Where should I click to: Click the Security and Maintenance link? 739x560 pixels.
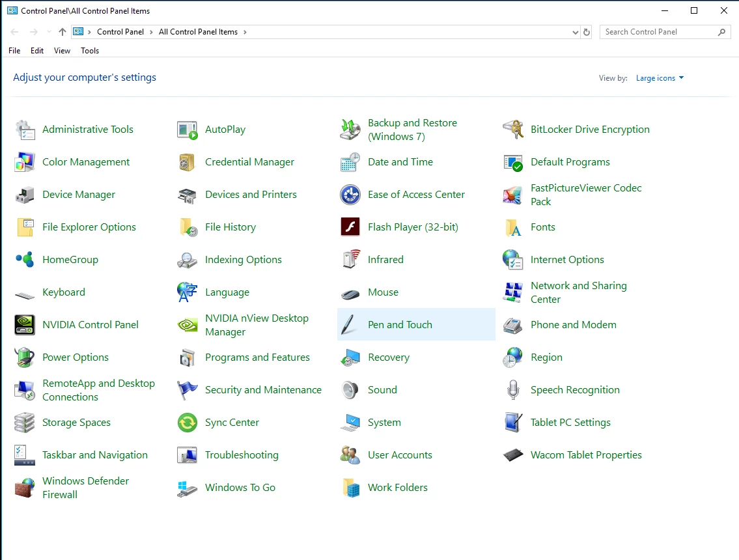(264, 390)
